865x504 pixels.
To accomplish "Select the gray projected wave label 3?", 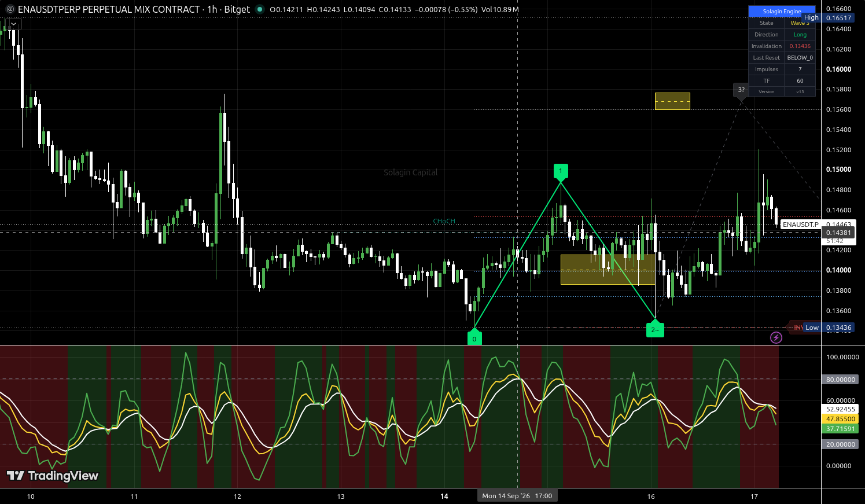I will (741, 90).
